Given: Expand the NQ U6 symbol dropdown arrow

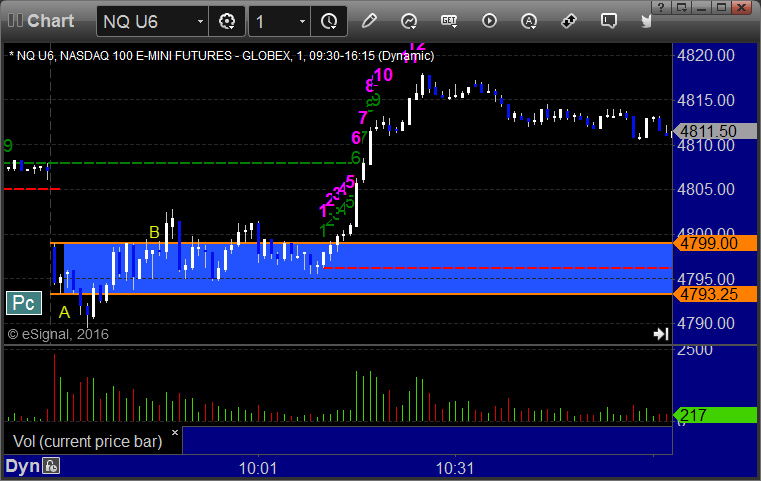Looking at the screenshot, I should 200,21.
